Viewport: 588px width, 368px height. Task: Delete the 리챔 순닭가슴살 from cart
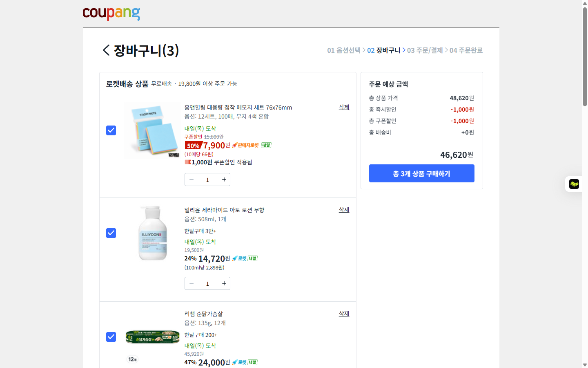point(344,314)
